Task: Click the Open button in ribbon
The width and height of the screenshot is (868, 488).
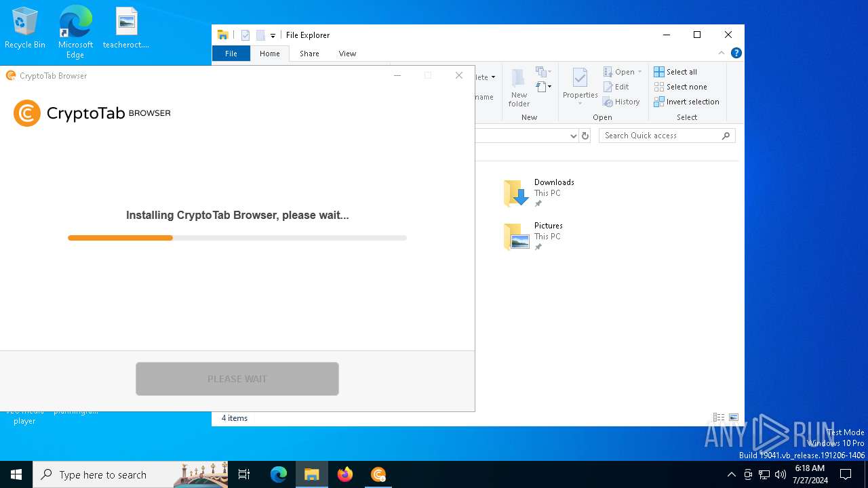Action: tap(618, 72)
